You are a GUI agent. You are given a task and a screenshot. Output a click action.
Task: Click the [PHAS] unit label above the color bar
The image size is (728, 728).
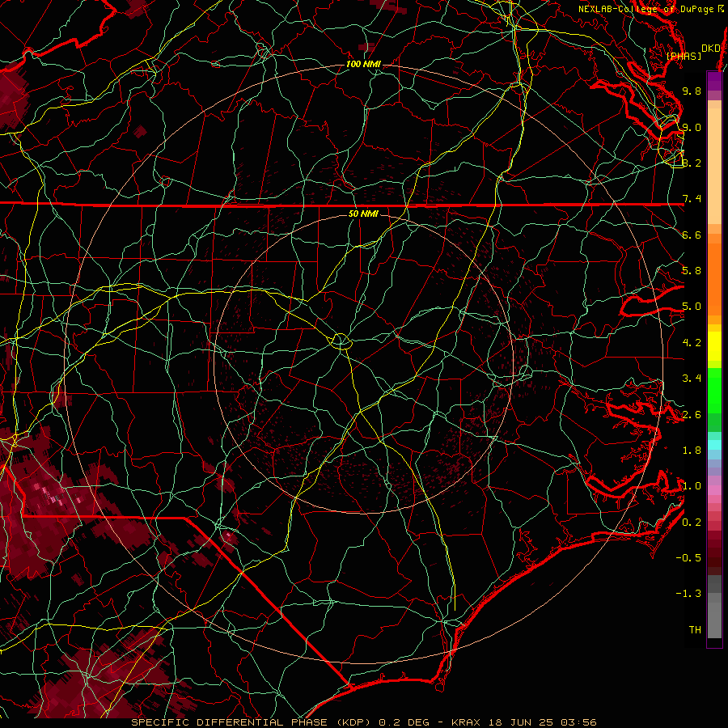click(684, 57)
